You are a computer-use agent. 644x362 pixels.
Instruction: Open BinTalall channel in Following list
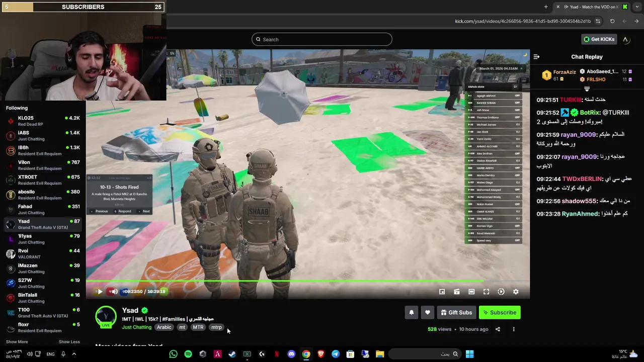coord(43,298)
